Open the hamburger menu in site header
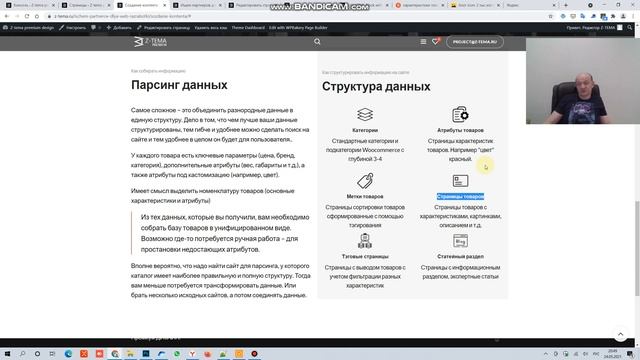Screen dimensions: 640x360 pyautogui.click(x=423, y=42)
